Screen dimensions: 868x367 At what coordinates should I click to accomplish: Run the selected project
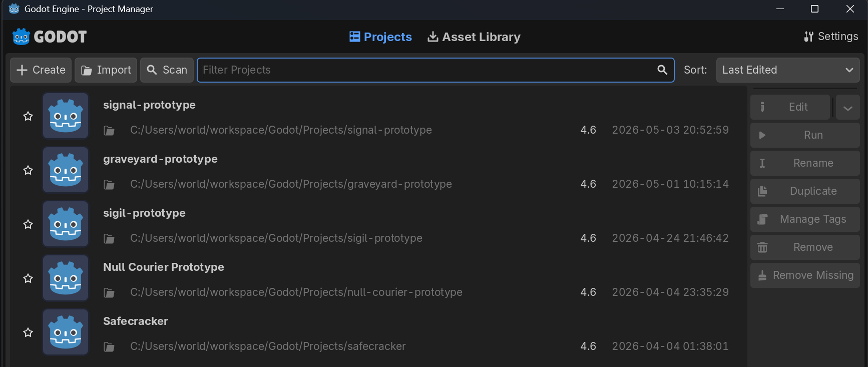coord(805,135)
